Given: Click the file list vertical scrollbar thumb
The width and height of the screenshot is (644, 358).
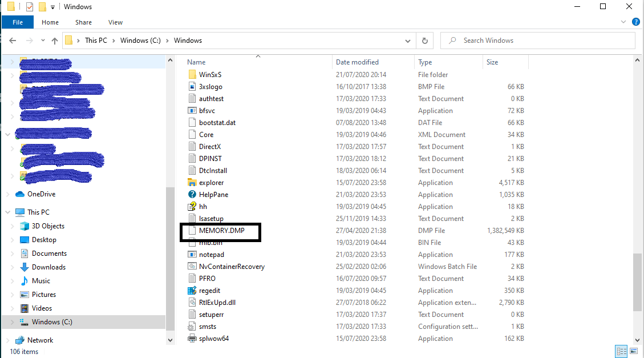Looking at the screenshot, I should coord(637,283).
